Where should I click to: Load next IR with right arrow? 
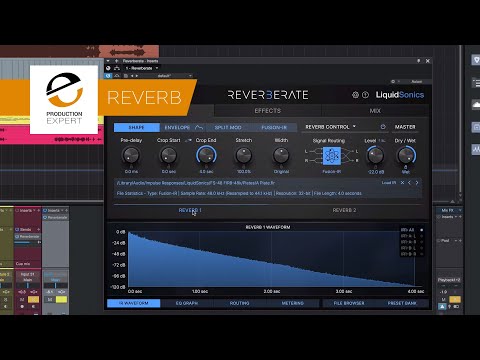pyautogui.click(x=417, y=183)
